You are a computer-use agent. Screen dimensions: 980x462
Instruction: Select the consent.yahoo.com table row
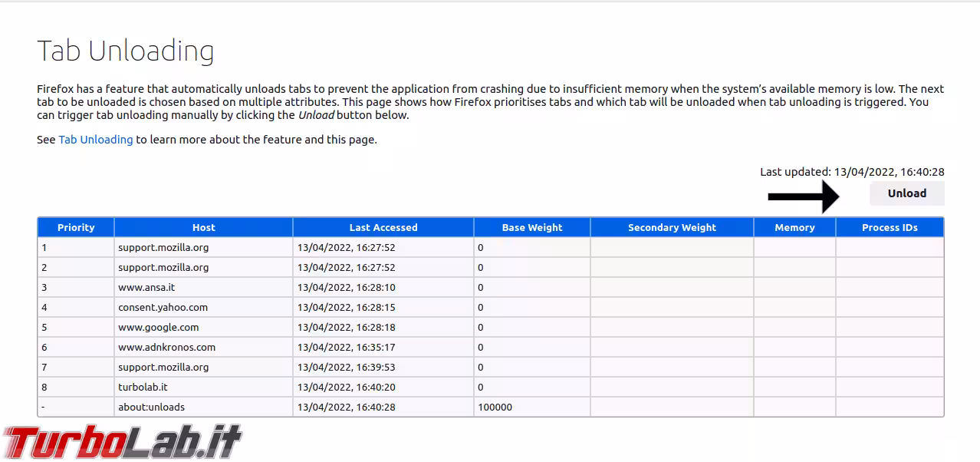tap(203, 307)
